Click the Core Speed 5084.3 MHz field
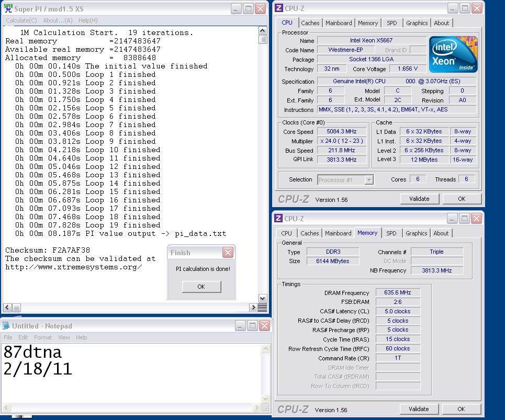Image resolution: width=505 pixels, height=420 pixels. (x=342, y=131)
